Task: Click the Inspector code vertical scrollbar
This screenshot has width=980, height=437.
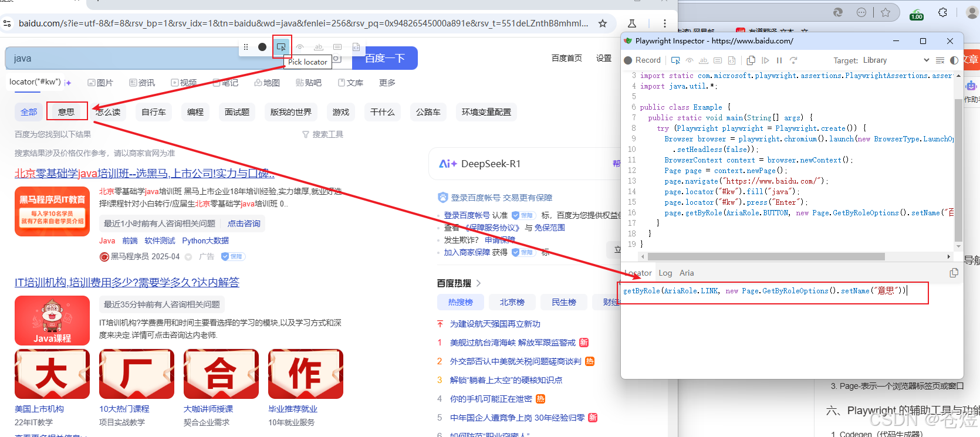Action: pyautogui.click(x=959, y=170)
